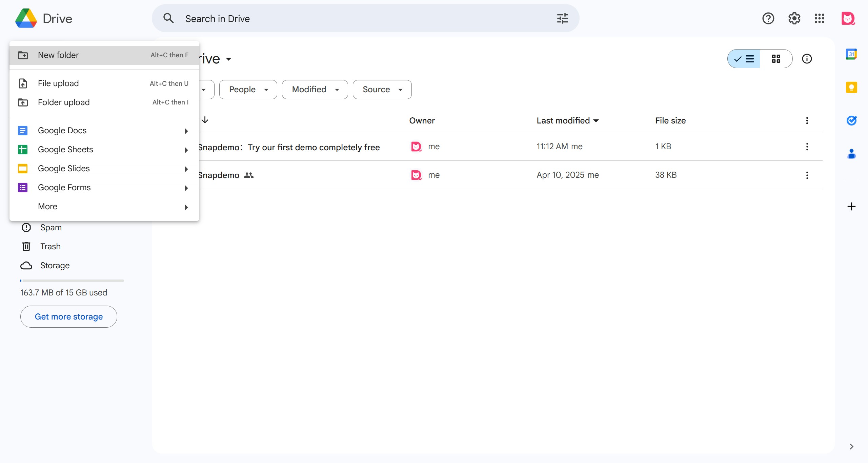The width and height of the screenshot is (868, 463).
Task: Hide side panel chevron arrow
Action: (x=851, y=446)
